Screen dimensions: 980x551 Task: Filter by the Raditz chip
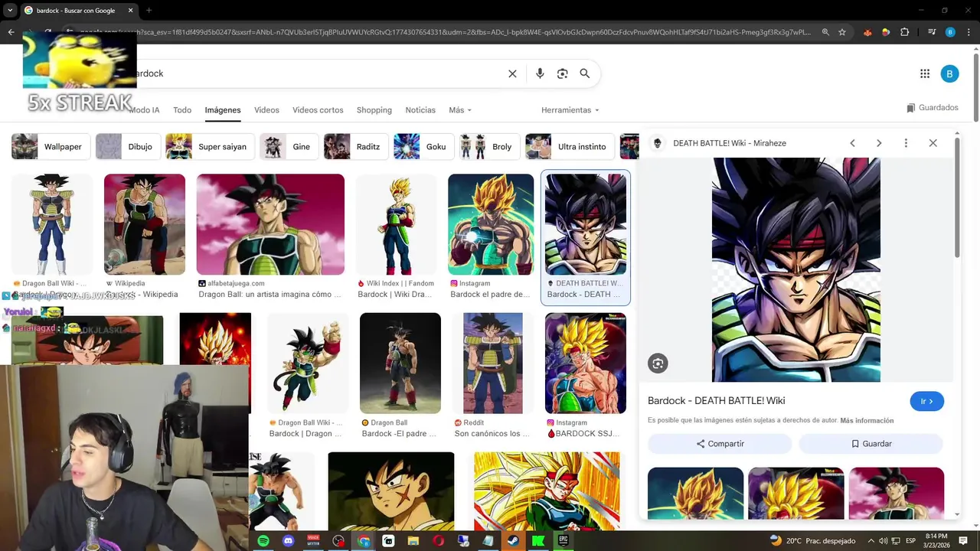point(356,146)
